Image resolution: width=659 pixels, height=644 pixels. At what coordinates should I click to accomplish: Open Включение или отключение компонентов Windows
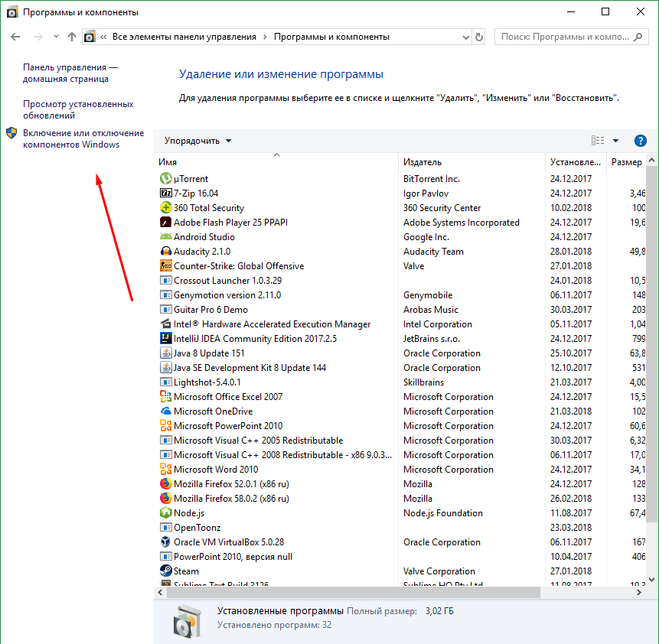83,138
